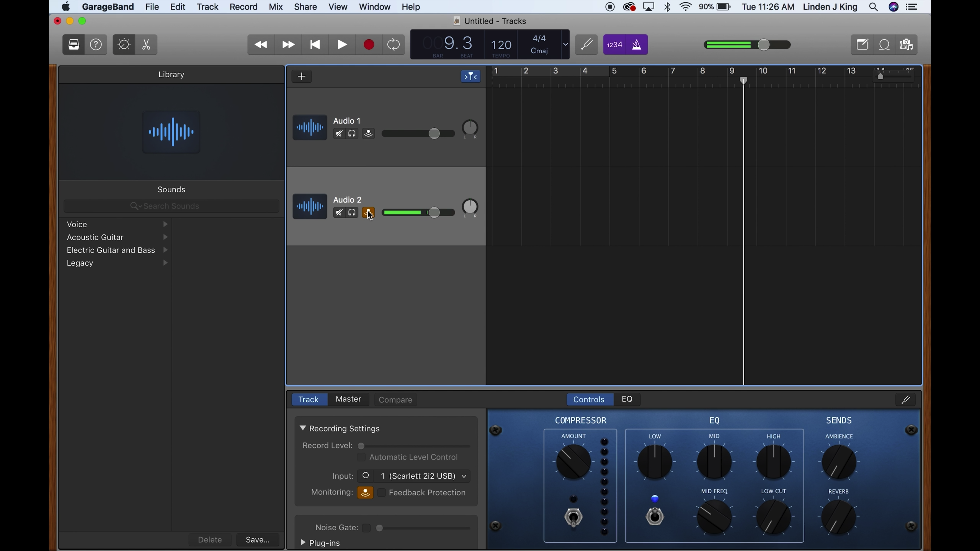Enable the Noise Gate checkbox

click(x=366, y=528)
